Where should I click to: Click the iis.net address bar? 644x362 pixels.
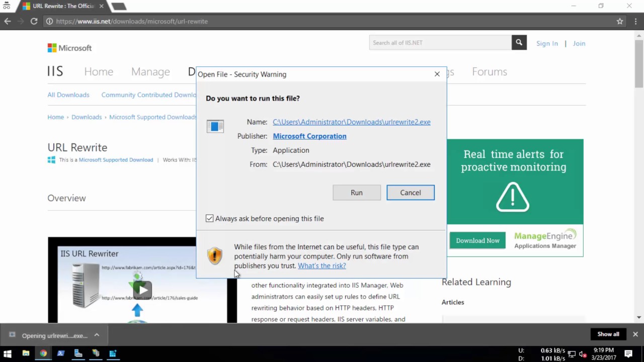[330, 21]
